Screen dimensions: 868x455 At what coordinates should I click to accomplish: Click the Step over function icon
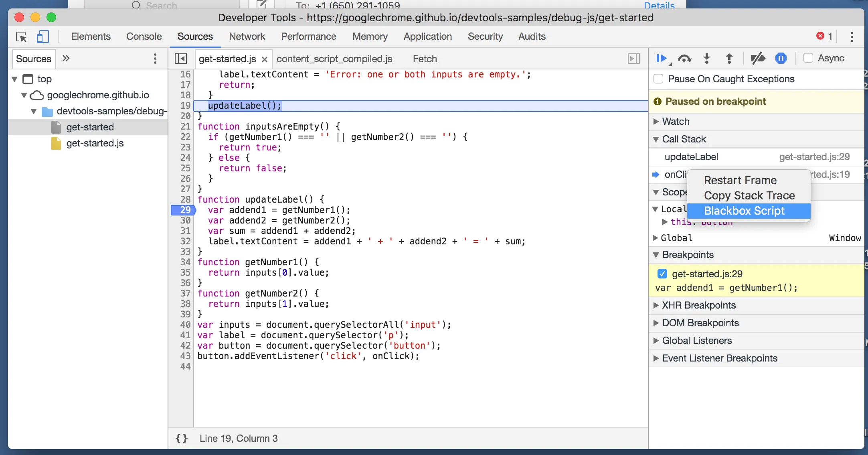pos(684,59)
